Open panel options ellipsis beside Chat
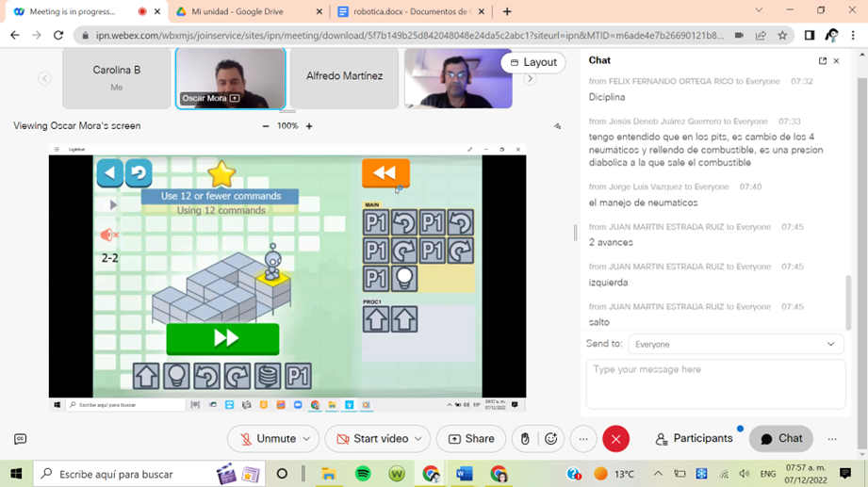Viewport: 868px width, 487px height. (832, 439)
